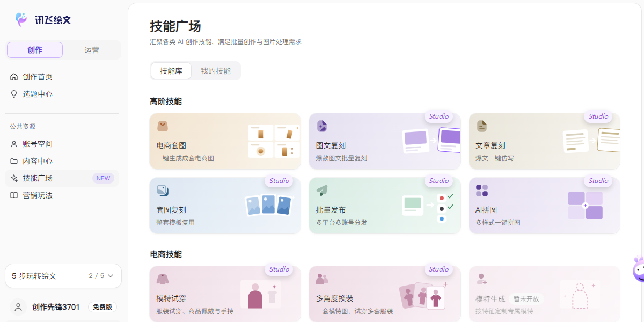This screenshot has width=644, height=322.
Task: Click the 文章复刻 page icon
Action: 481,126
